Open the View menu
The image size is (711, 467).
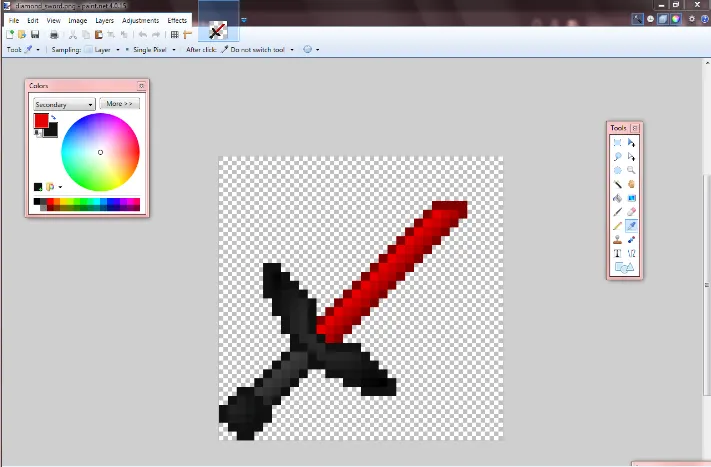(54, 20)
